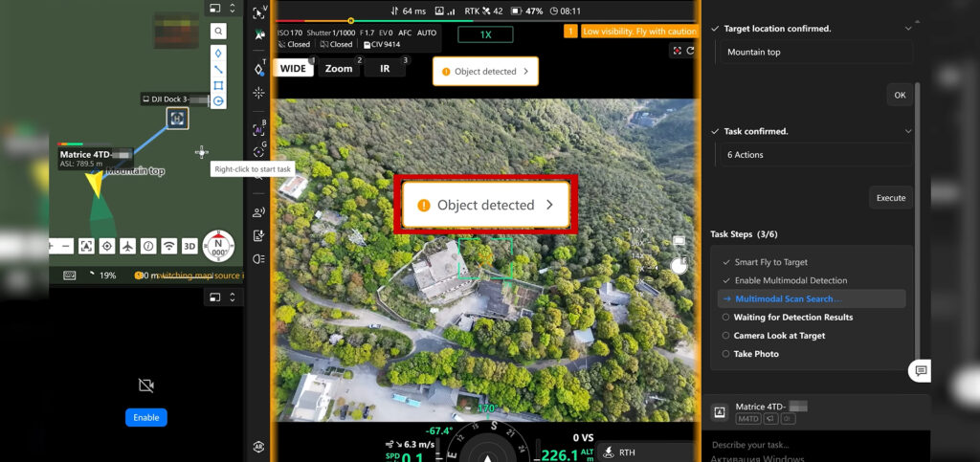Click the pin point tool labeled T
This screenshot has height=462, width=980.
click(x=258, y=69)
